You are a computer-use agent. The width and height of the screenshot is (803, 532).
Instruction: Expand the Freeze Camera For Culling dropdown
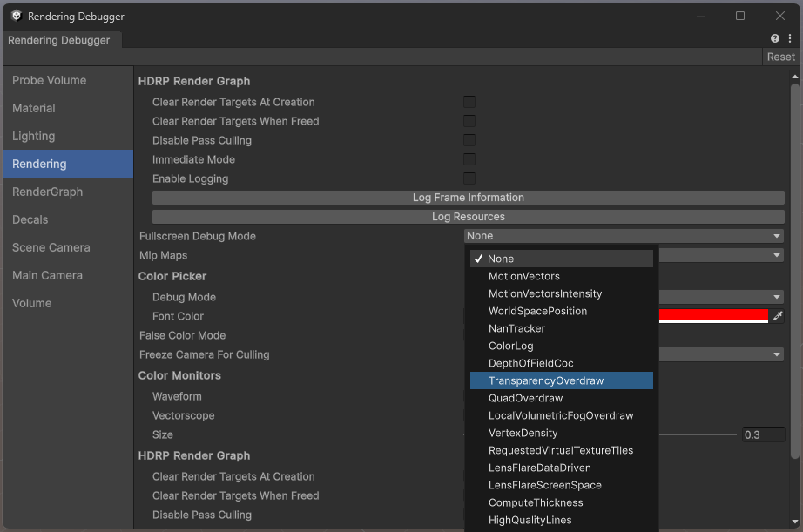pos(723,354)
